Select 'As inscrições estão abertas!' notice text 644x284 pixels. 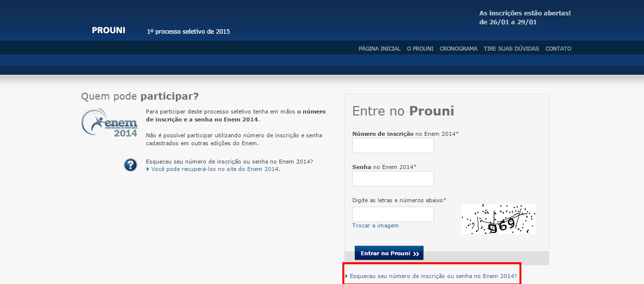click(x=525, y=13)
